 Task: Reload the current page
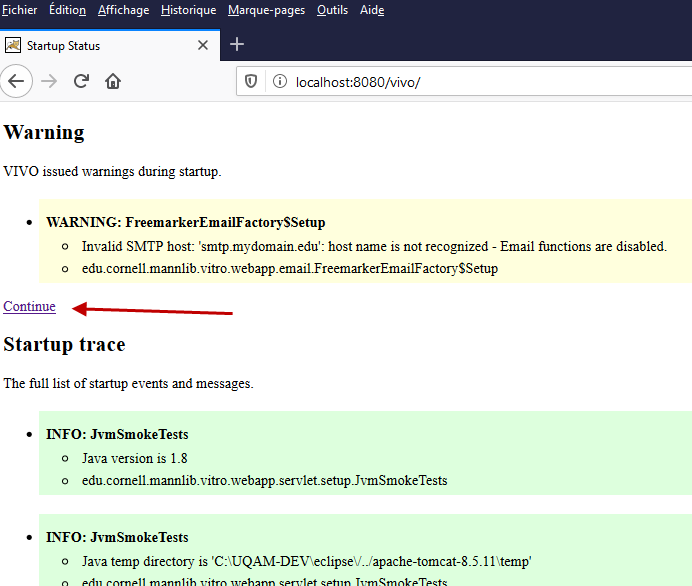pyautogui.click(x=81, y=81)
